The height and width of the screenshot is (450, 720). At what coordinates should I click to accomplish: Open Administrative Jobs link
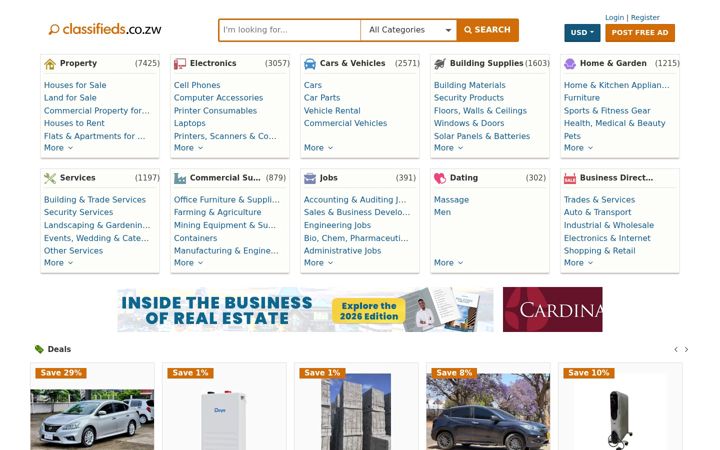[342, 251]
